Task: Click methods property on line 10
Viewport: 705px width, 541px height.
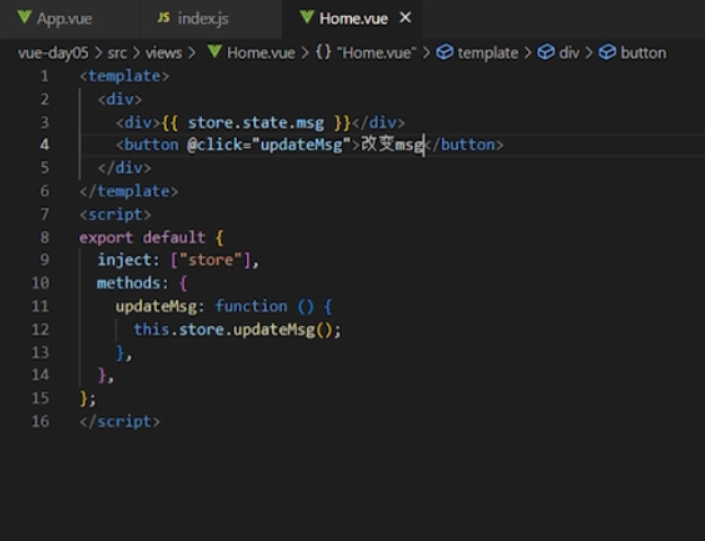Action: [x=129, y=283]
